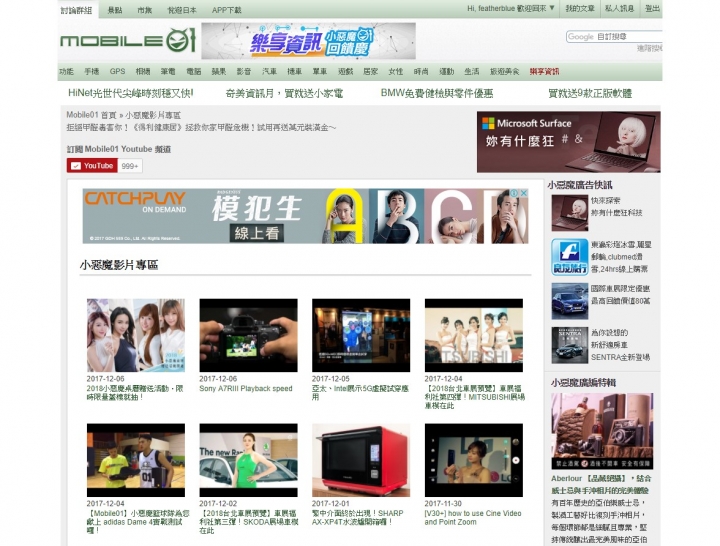Open 私人訊息 in the top bar

[x=619, y=9]
